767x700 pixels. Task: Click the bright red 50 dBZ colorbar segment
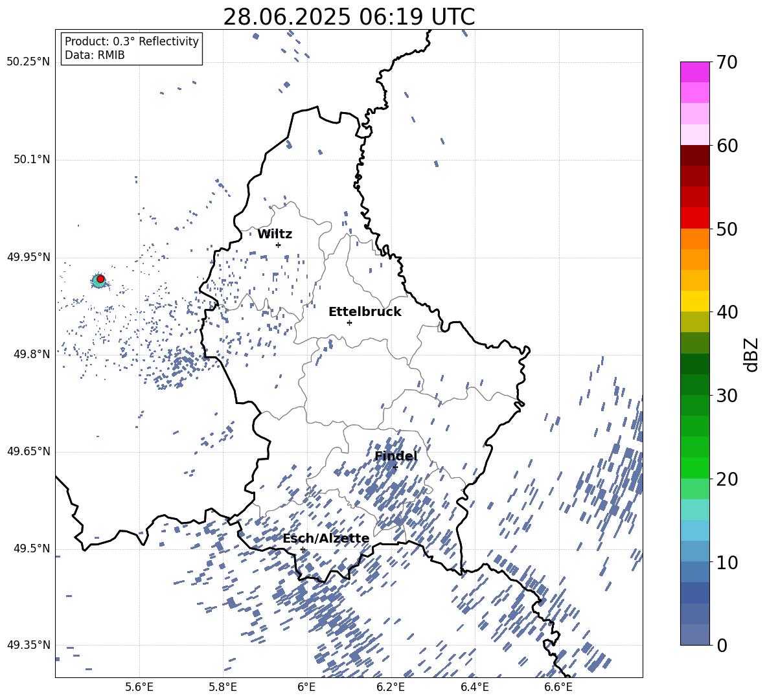click(695, 218)
